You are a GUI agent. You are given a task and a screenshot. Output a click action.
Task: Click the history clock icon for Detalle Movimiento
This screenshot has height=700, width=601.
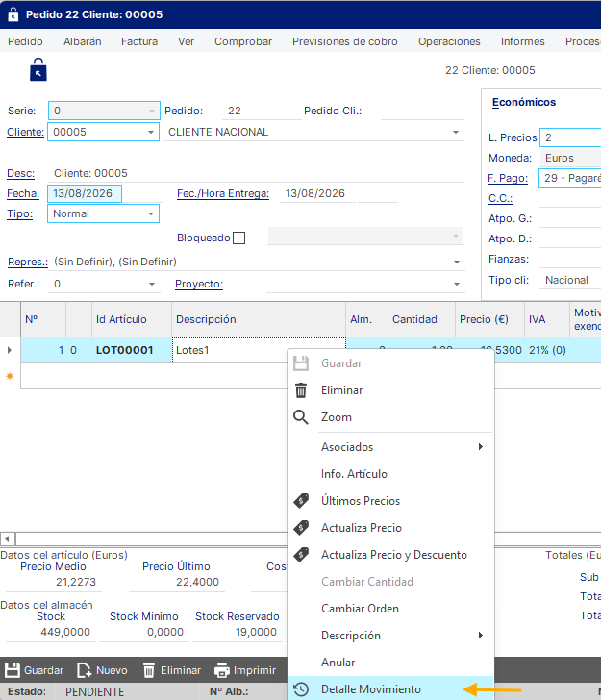[301, 689]
